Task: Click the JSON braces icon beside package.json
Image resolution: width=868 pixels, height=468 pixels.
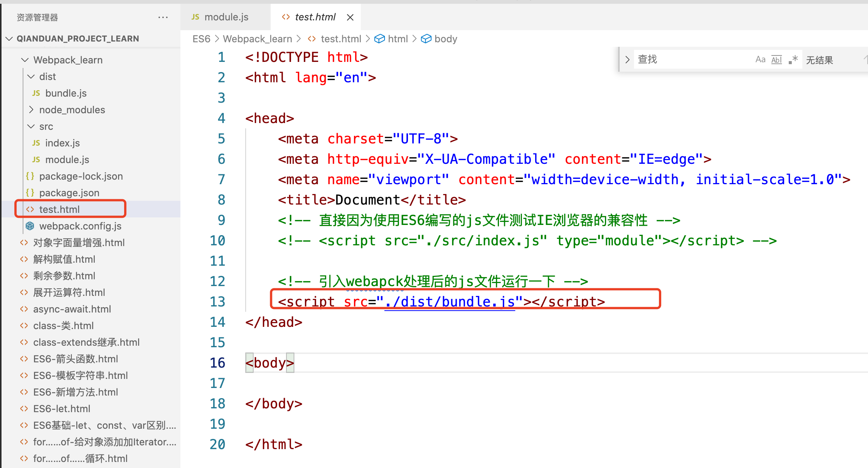Action: tap(30, 193)
